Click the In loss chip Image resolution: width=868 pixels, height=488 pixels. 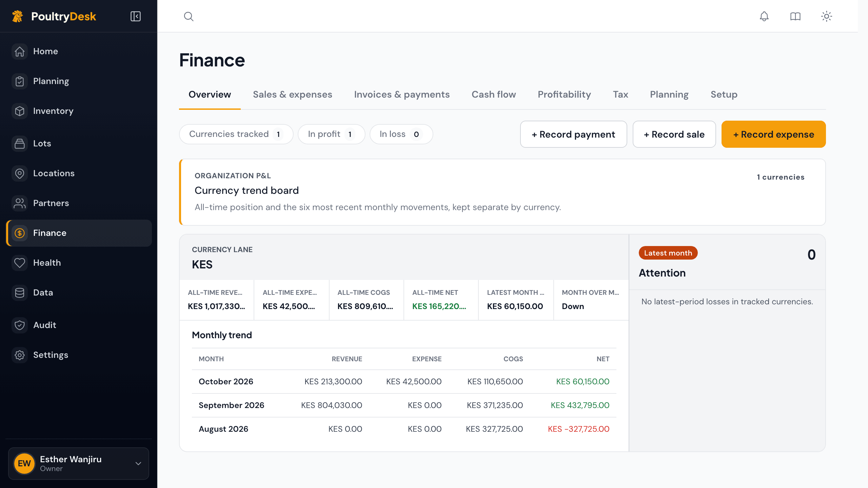[401, 134]
